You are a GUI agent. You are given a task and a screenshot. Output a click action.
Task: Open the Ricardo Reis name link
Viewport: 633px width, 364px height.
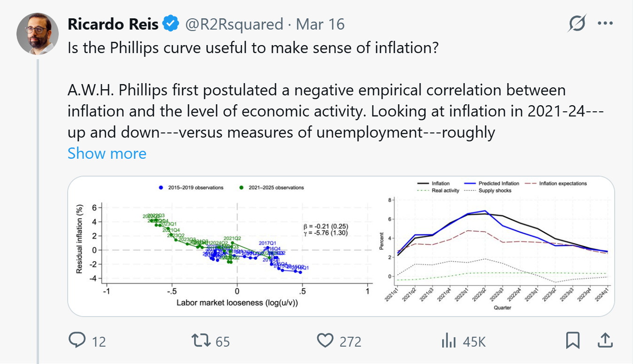pyautogui.click(x=113, y=24)
